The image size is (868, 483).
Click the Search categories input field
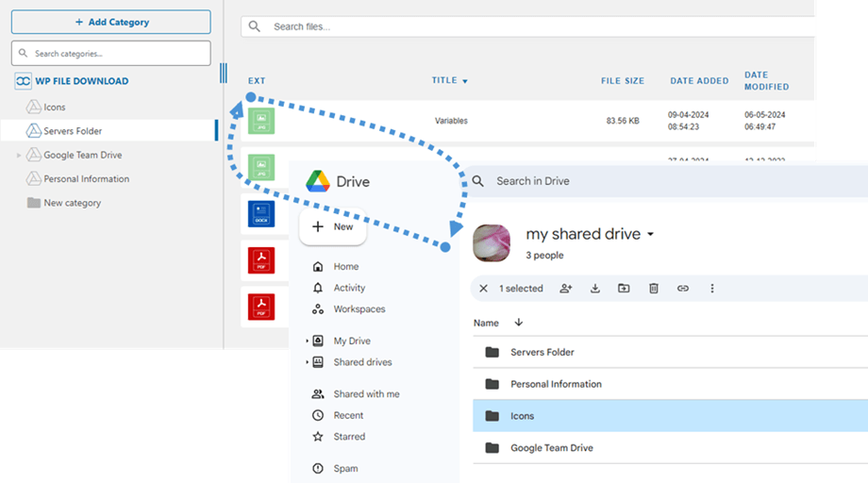tap(110, 54)
